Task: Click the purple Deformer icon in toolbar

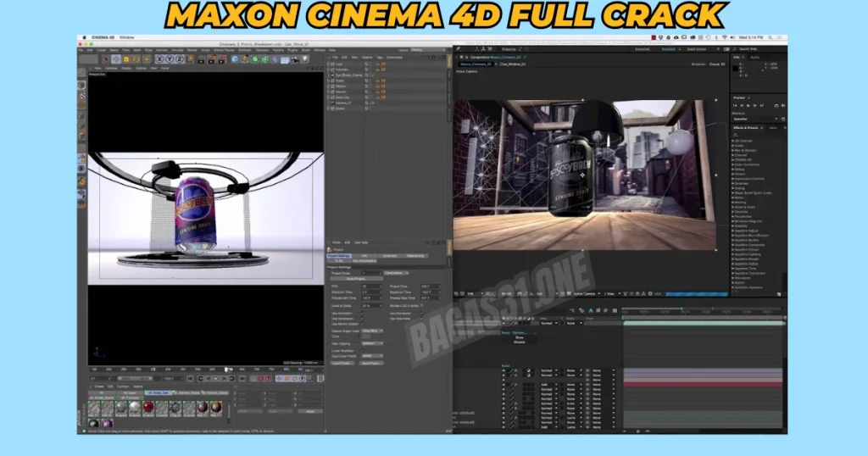Action: (x=275, y=59)
